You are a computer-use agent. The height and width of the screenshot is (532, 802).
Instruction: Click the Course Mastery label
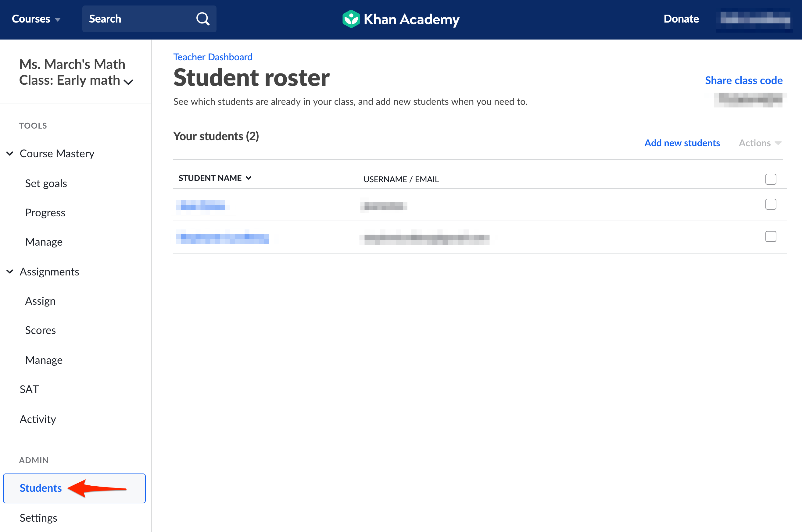coord(57,153)
